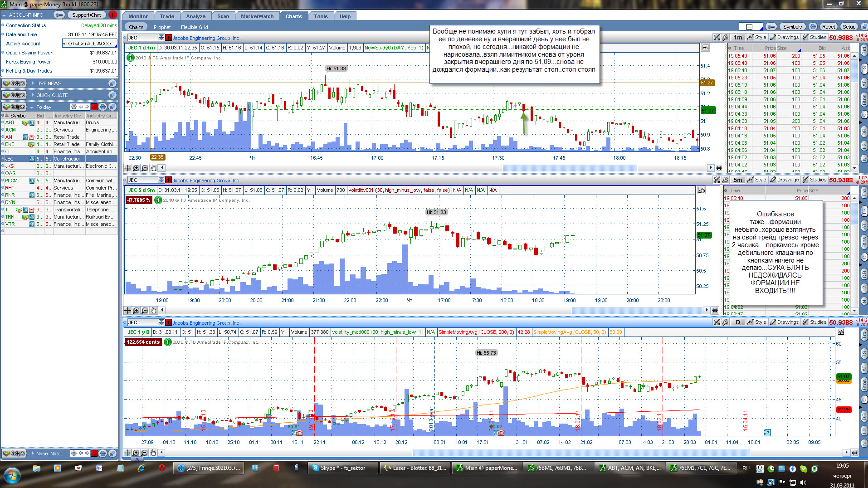Zoom out on the top JEC chart

(x=145, y=168)
